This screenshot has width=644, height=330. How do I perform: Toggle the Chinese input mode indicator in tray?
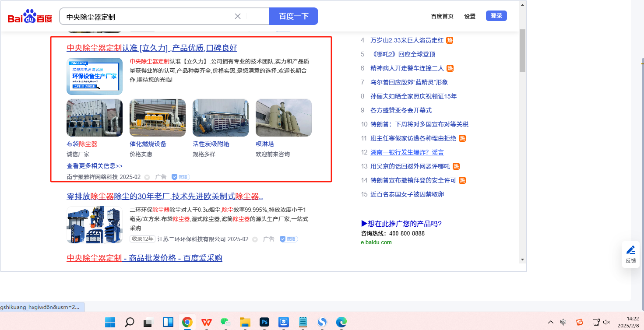(563, 322)
